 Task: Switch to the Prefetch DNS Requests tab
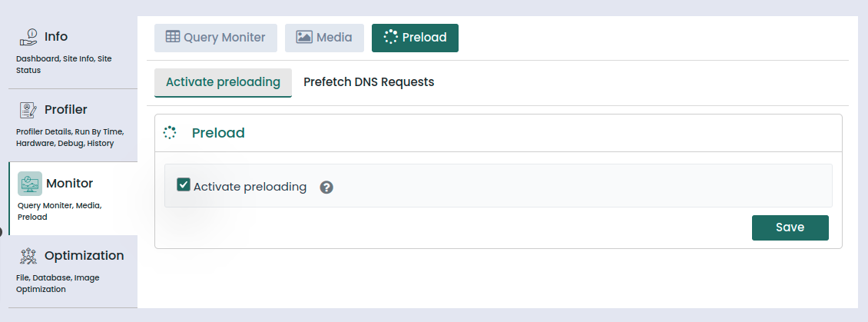369,82
